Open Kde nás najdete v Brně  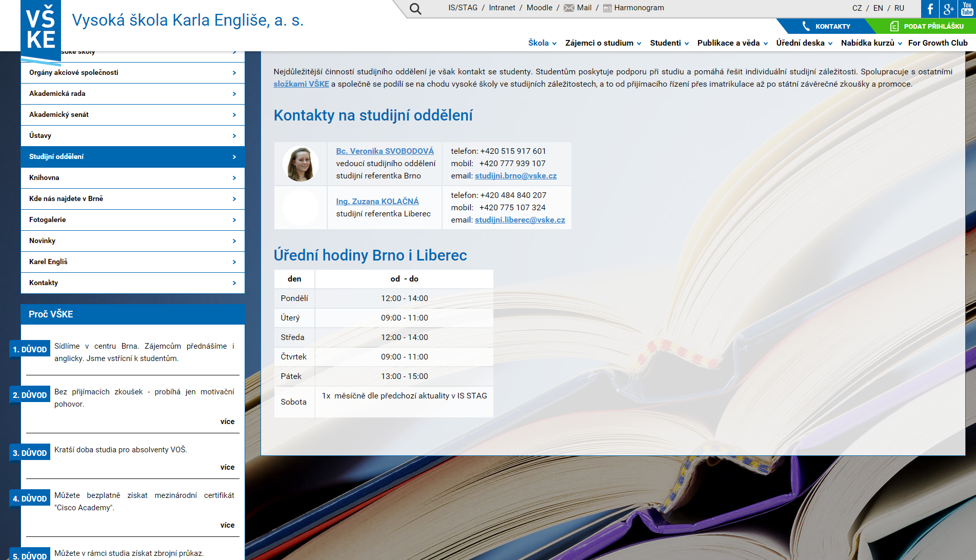tap(132, 199)
